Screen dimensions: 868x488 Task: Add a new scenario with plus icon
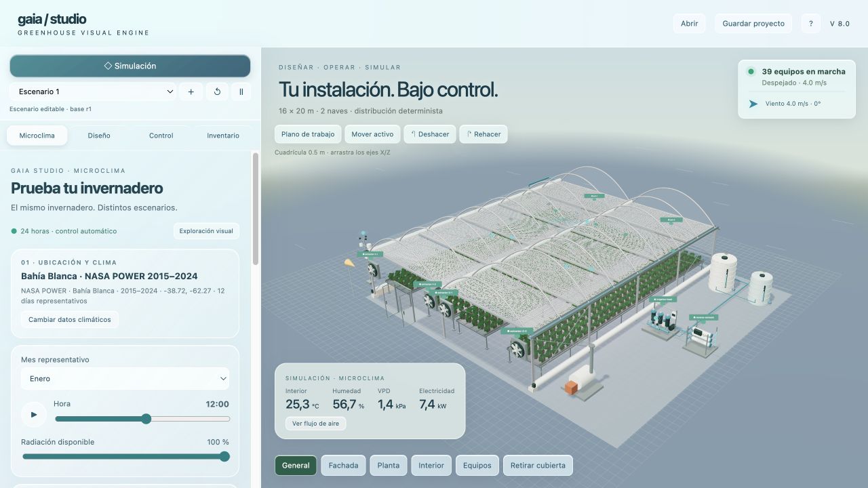[x=191, y=91]
